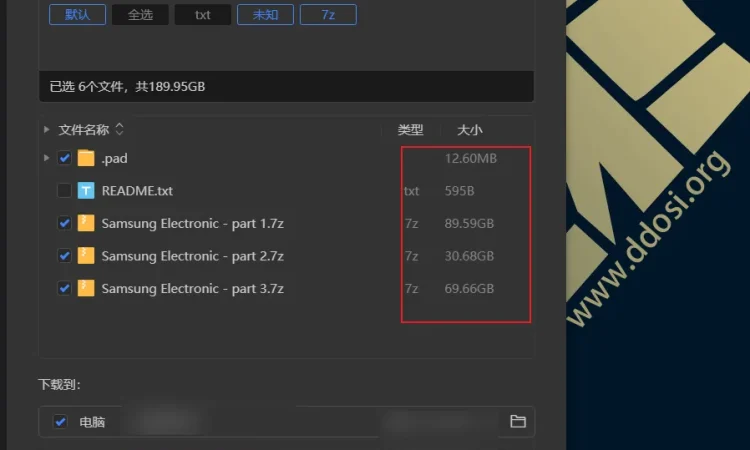The image size is (750, 450).
Task: Toggle the 电脑 download destination checkbox
Action: tap(60, 421)
